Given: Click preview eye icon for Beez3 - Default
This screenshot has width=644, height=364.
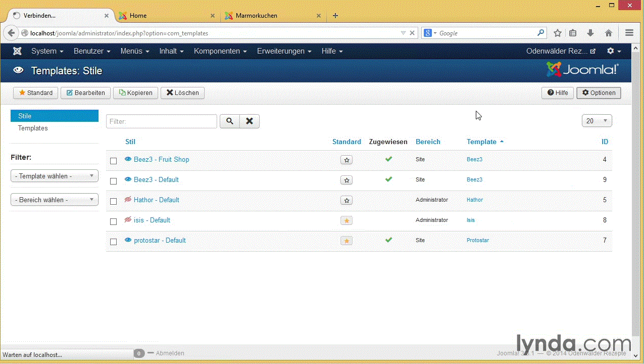Looking at the screenshot, I should [x=128, y=179].
